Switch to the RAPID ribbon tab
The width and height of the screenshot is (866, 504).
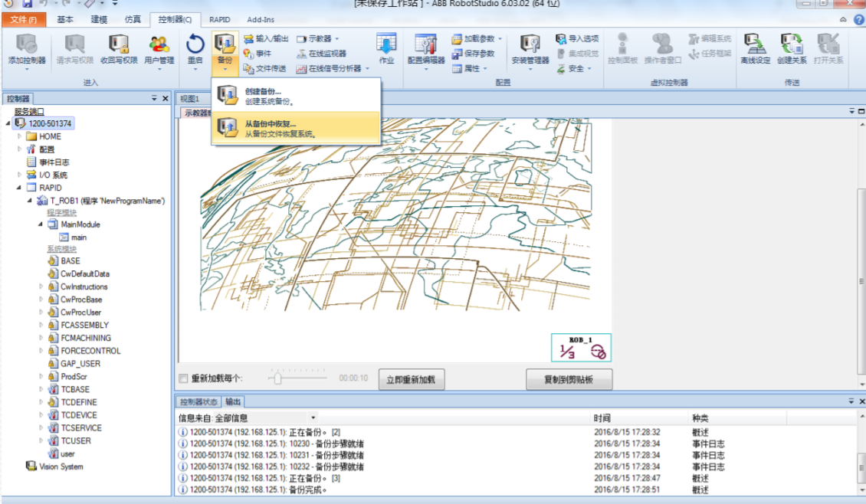click(220, 19)
